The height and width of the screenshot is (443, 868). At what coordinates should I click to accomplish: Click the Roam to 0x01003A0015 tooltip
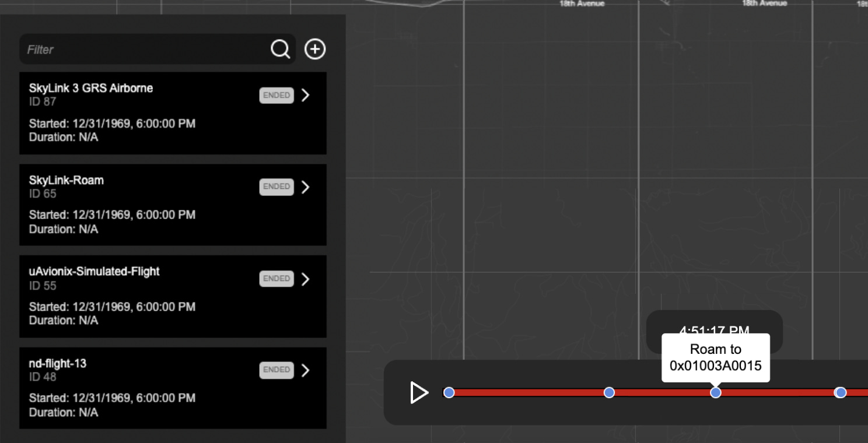click(x=716, y=358)
